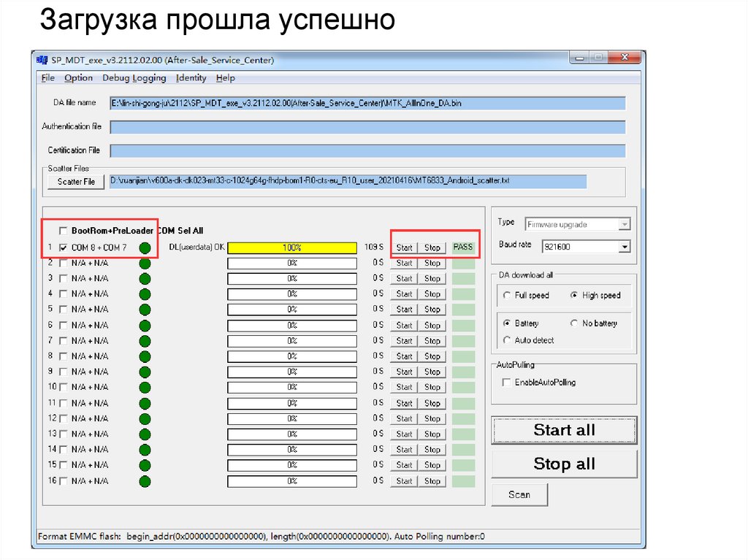Viewport: 748px width, 560px height.
Task: Click the Start all button
Action: point(564,430)
